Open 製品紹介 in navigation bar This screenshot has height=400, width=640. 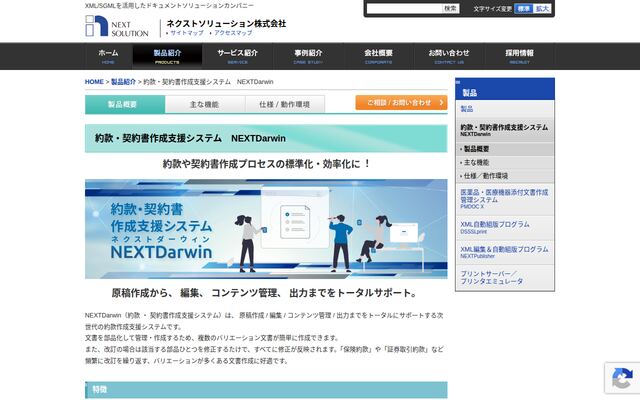167,56
